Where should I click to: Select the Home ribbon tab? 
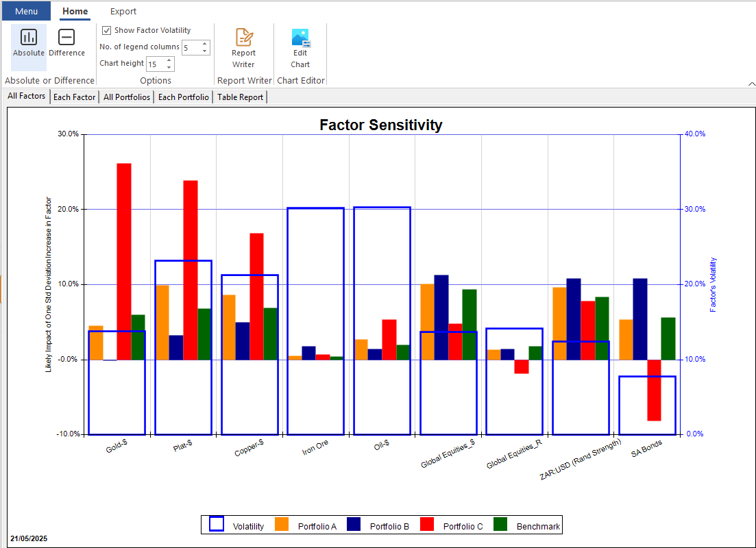click(75, 11)
